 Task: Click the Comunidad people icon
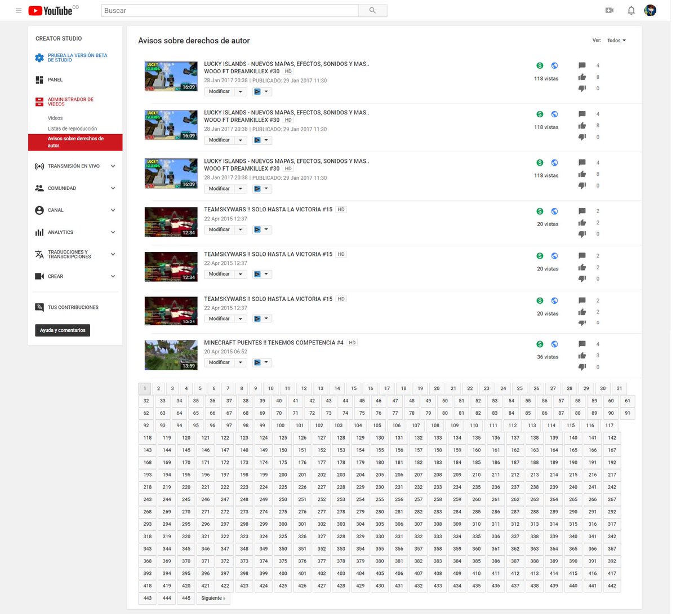pyautogui.click(x=39, y=188)
